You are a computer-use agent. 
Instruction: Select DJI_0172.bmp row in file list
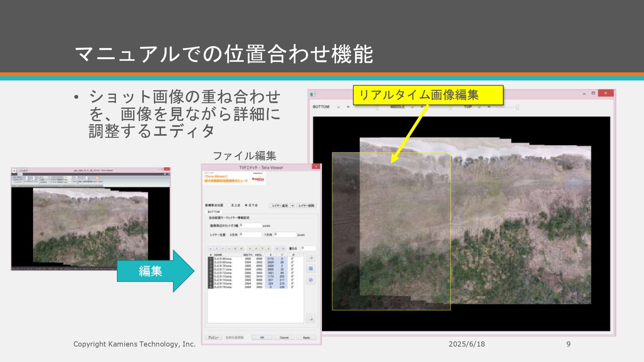coord(223,273)
